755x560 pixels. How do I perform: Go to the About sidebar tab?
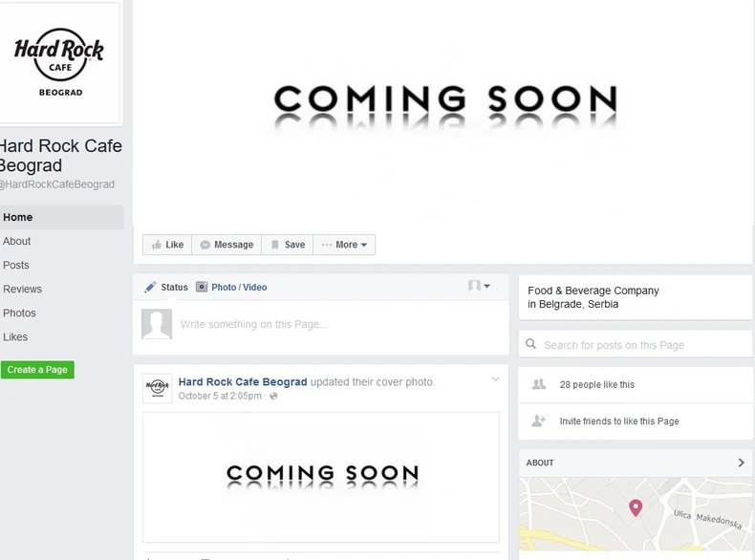pyautogui.click(x=17, y=241)
